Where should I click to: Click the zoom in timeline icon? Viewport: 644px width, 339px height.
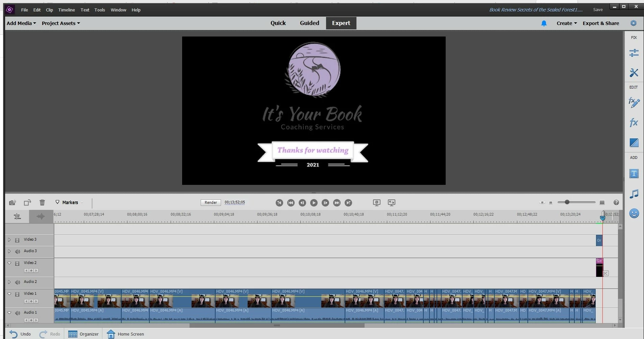point(602,202)
